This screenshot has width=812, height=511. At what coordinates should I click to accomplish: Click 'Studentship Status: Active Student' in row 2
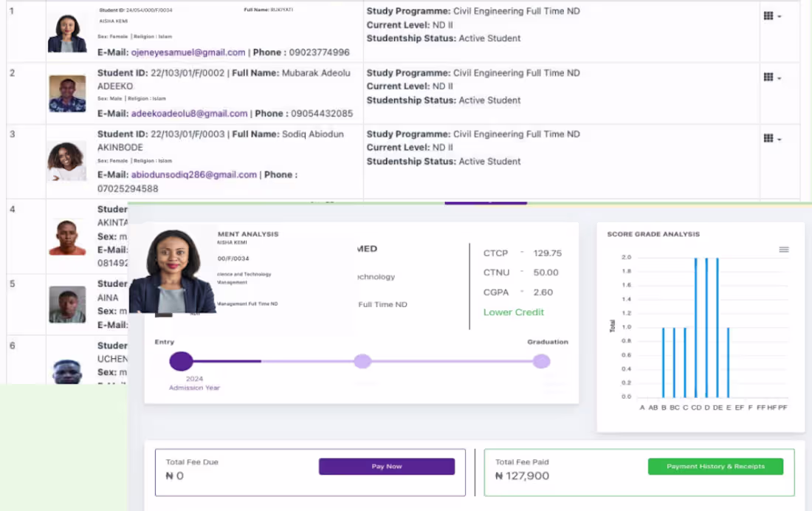tap(444, 100)
